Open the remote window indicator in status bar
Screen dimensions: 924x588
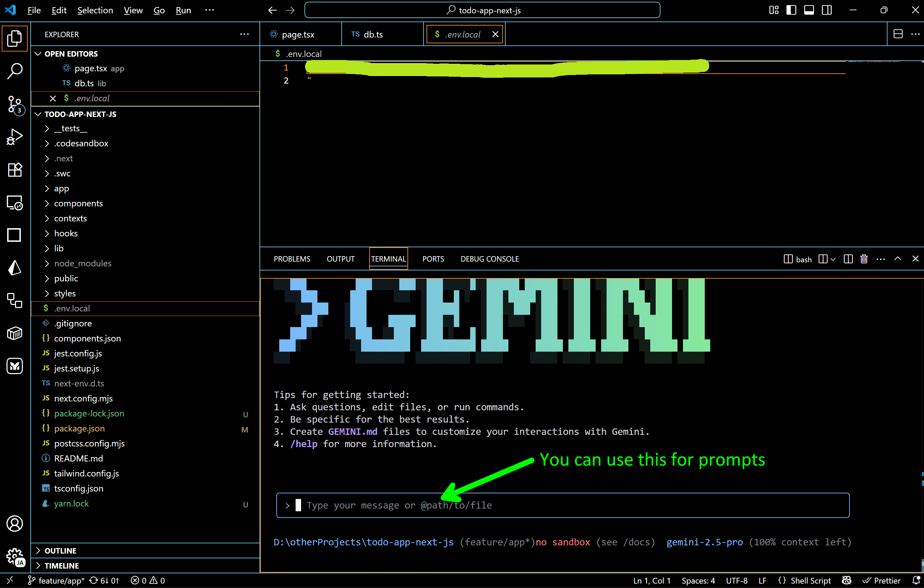pyautogui.click(x=10, y=580)
